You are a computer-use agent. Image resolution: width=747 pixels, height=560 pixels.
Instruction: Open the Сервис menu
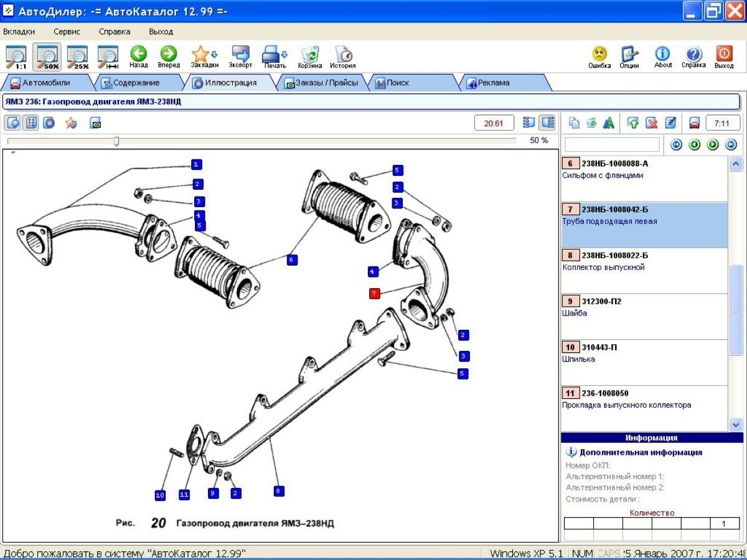pos(67,32)
